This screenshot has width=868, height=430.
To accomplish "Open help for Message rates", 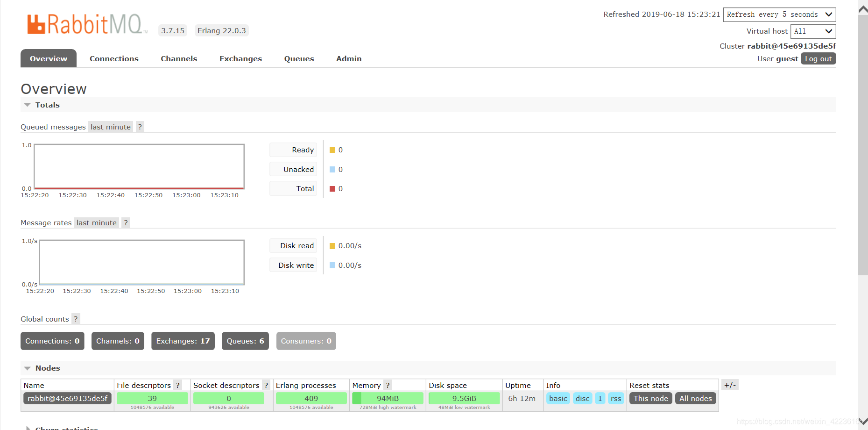I will click(126, 222).
